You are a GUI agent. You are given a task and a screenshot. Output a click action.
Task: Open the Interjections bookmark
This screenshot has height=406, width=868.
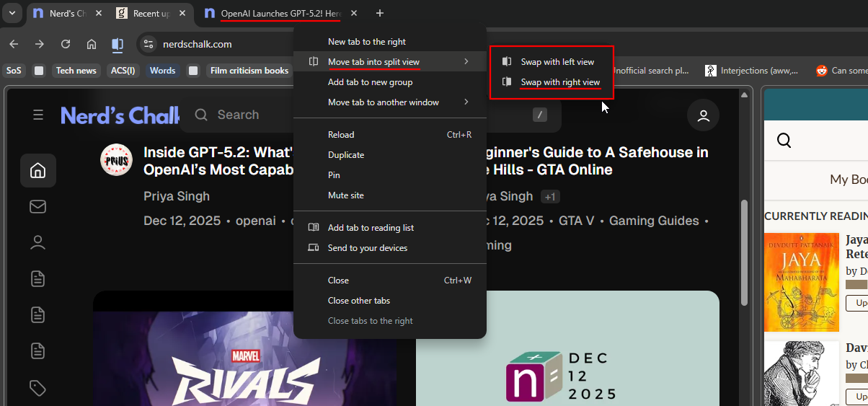point(751,71)
